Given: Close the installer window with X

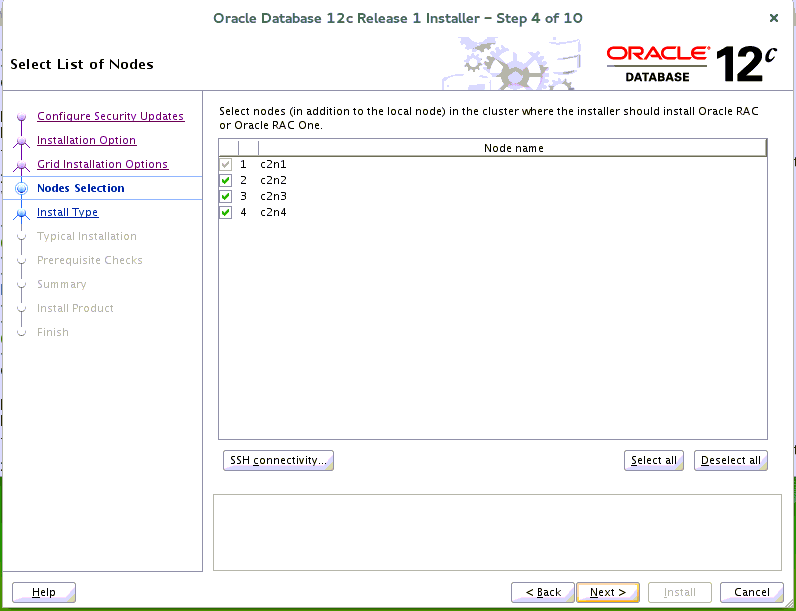Looking at the screenshot, I should pyautogui.click(x=774, y=18).
